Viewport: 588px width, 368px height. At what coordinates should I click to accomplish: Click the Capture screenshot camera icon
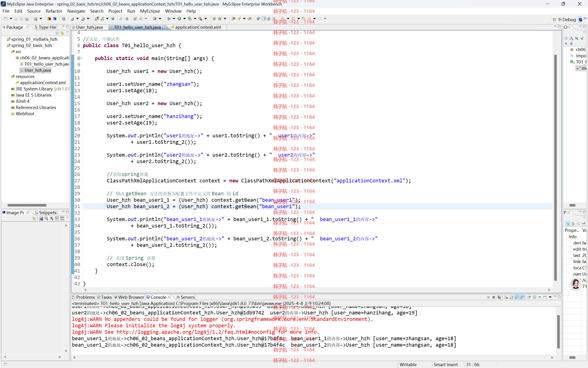(x=155, y=19)
